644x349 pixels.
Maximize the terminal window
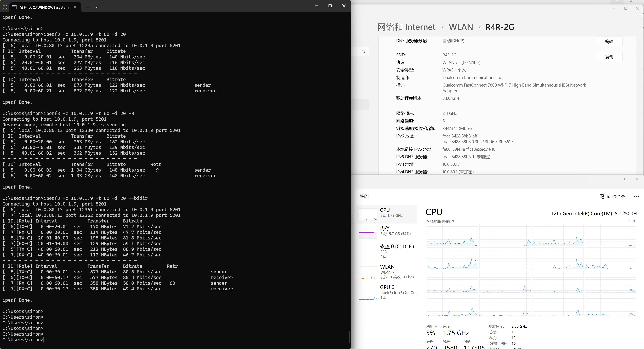(330, 6)
